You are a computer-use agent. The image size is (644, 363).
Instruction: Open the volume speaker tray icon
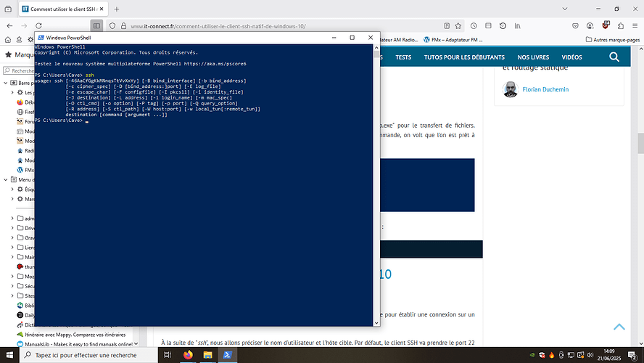click(x=590, y=355)
